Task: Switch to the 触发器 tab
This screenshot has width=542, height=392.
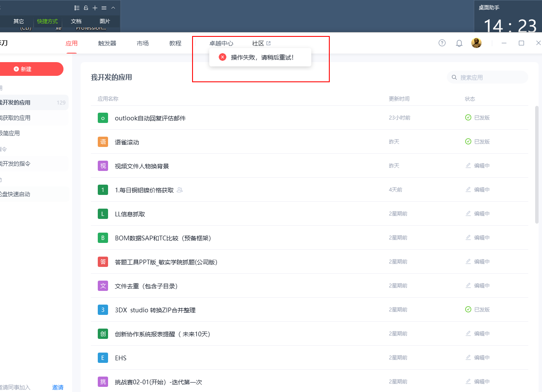Action: (107, 43)
